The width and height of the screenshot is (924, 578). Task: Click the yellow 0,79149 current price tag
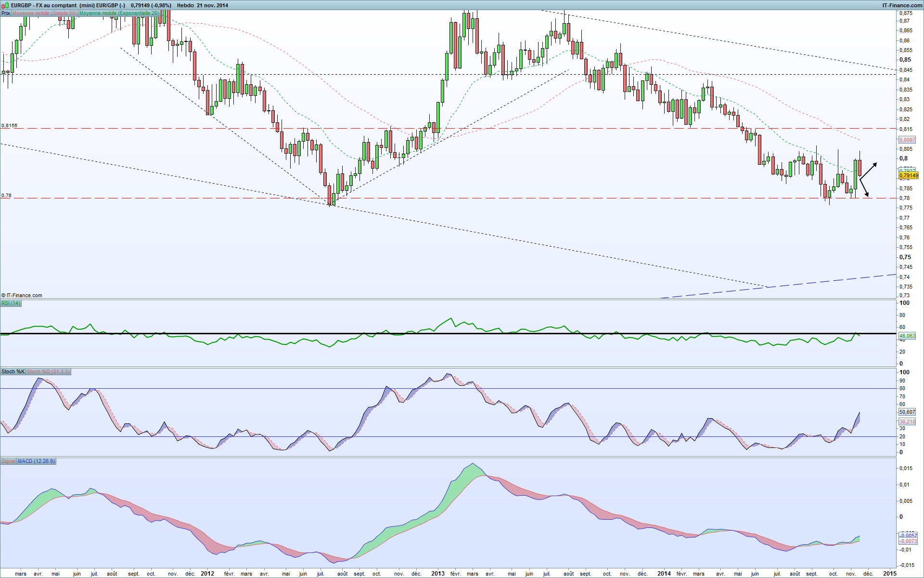908,176
